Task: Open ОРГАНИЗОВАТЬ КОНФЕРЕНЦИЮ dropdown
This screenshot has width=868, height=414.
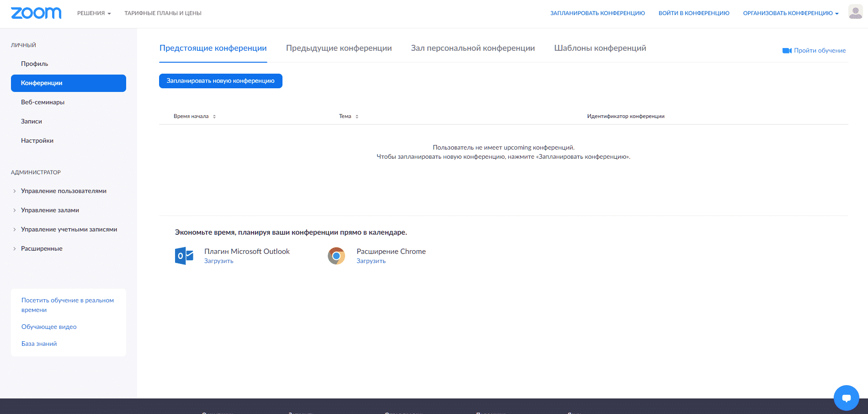Action: coord(790,13)
